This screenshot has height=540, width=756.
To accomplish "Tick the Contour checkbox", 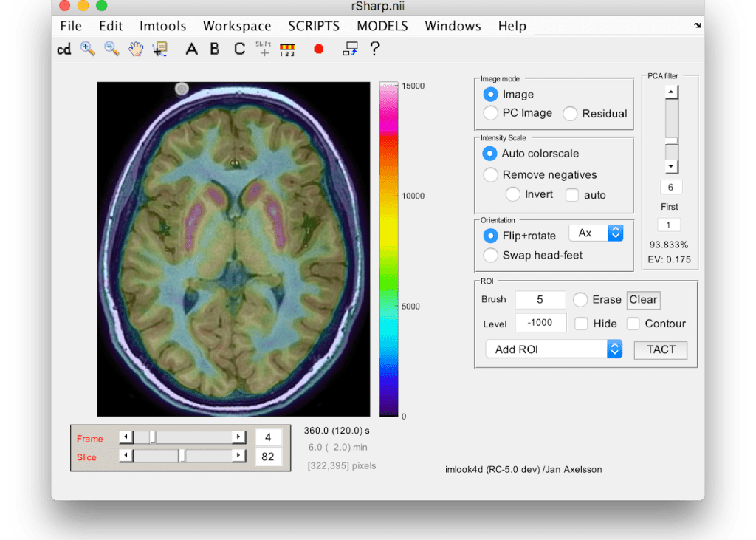I will pyautogui.click(x=633, y=324).
